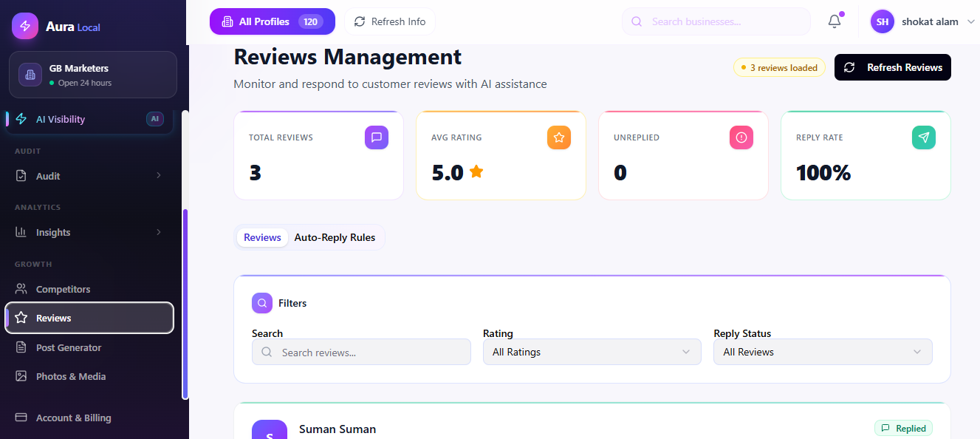Open the notifications bell
Screen dimensions: 980x439
[x=835, y=21]
